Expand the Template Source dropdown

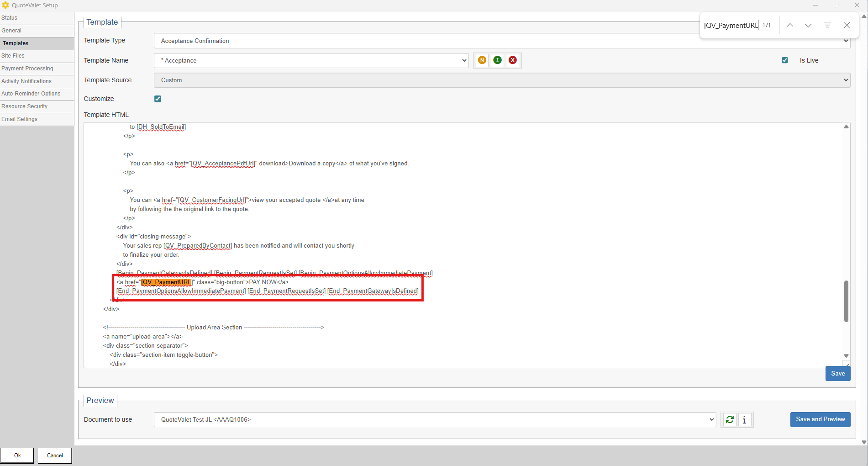[x=502, y=80]
